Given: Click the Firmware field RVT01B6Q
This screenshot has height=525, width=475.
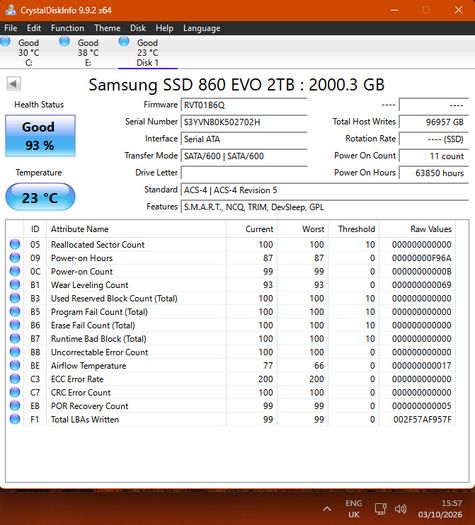Looking at the screenshot, I should click(x=244, y=105).
